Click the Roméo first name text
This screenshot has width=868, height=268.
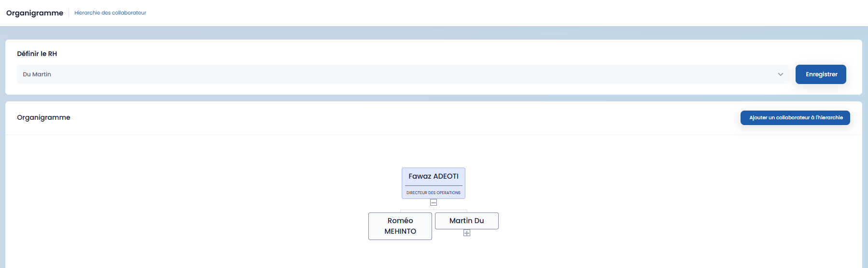(400, 221)
